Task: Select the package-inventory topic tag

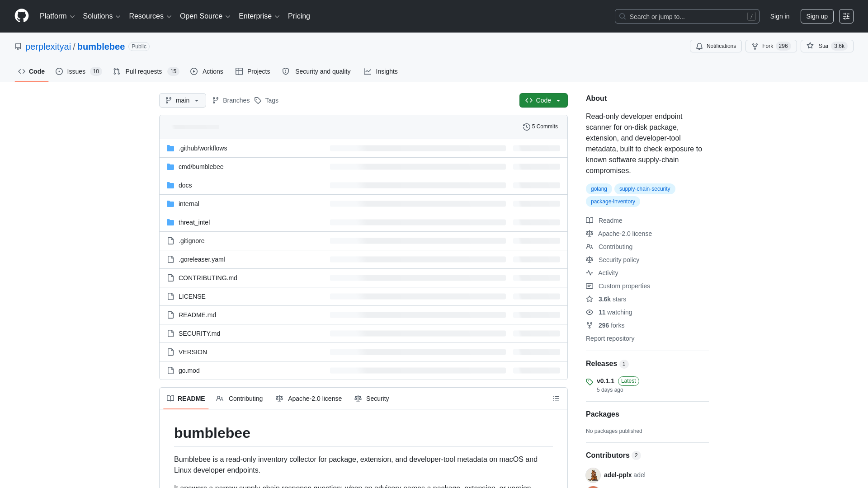Action: click(x=613, y=202)
